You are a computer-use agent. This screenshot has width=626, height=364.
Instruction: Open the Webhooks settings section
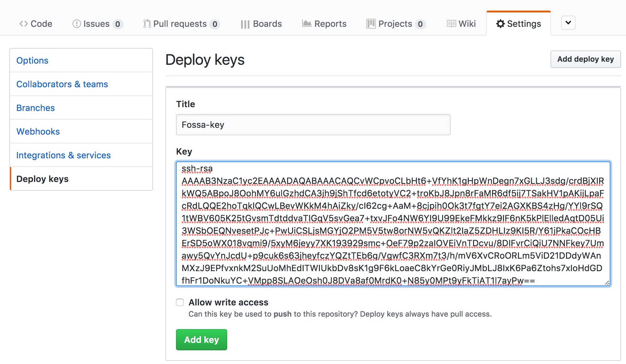pos(38,132)
